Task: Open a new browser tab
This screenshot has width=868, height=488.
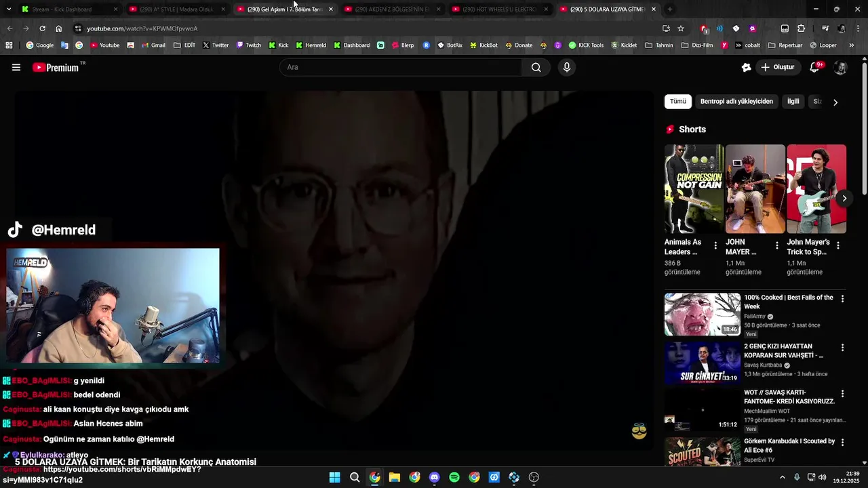Action: tap(670, 9)
